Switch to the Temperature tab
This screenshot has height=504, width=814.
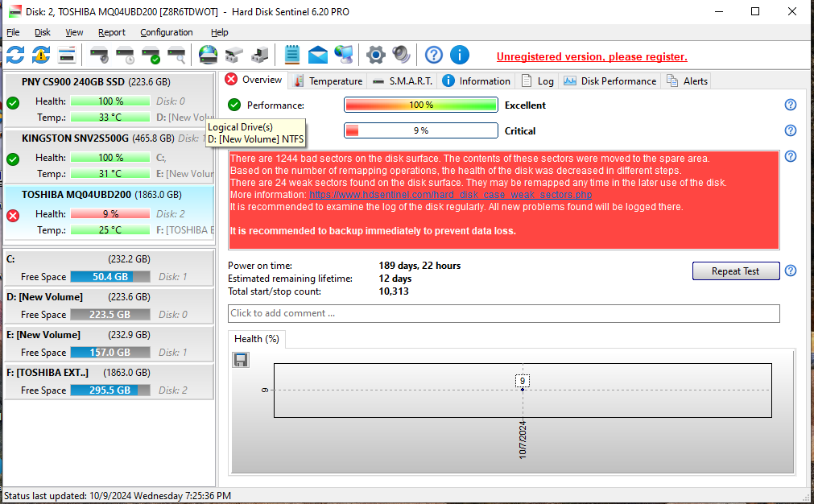click(x=328, y=81)
